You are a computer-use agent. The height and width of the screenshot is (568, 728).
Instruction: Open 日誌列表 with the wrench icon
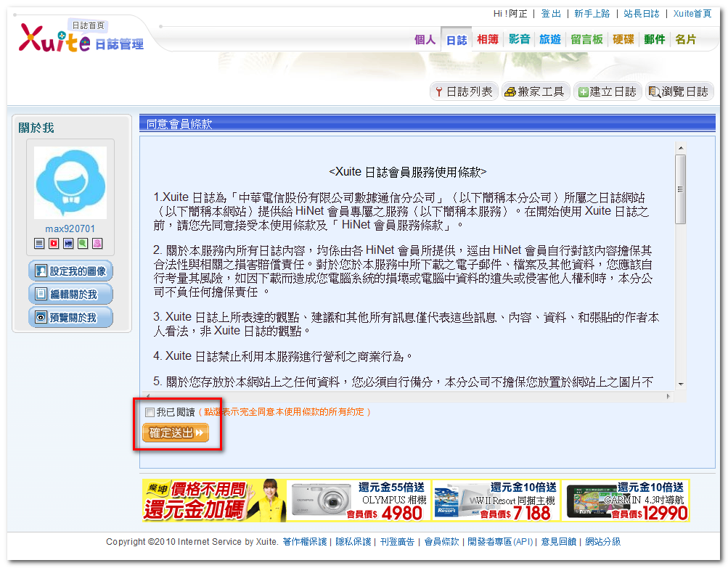(x=463, y=91)
